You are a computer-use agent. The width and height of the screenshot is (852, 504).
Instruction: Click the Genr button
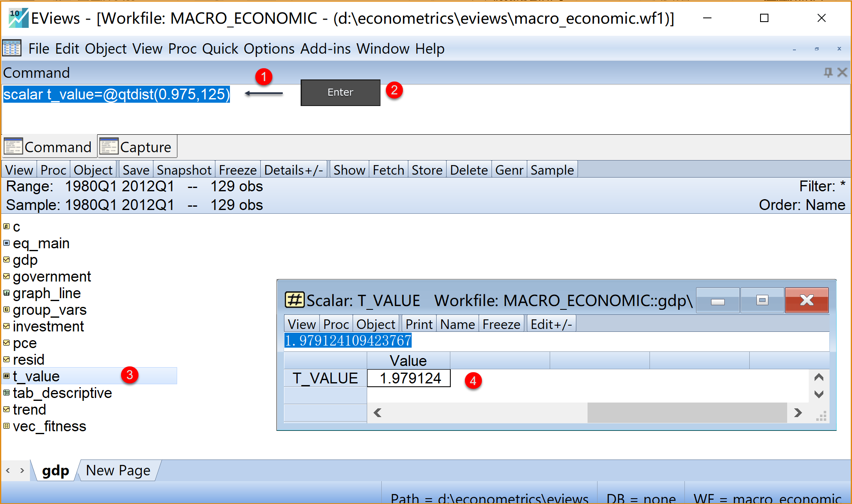[x=509, y=170]
